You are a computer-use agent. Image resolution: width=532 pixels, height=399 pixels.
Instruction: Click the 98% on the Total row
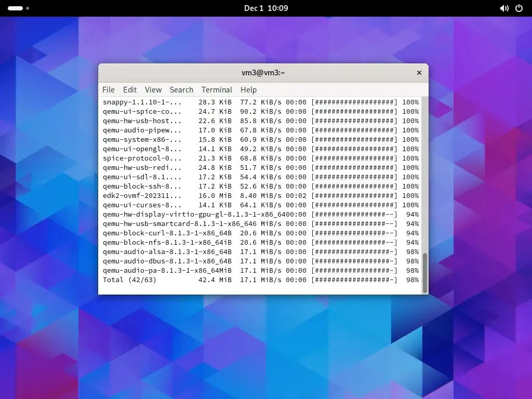(413, 280)
